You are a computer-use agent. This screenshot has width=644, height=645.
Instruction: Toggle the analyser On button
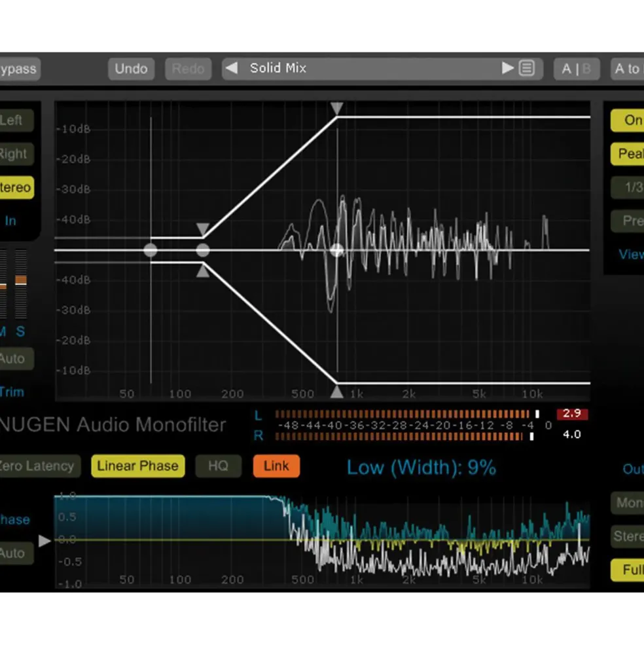coord(628,120)
